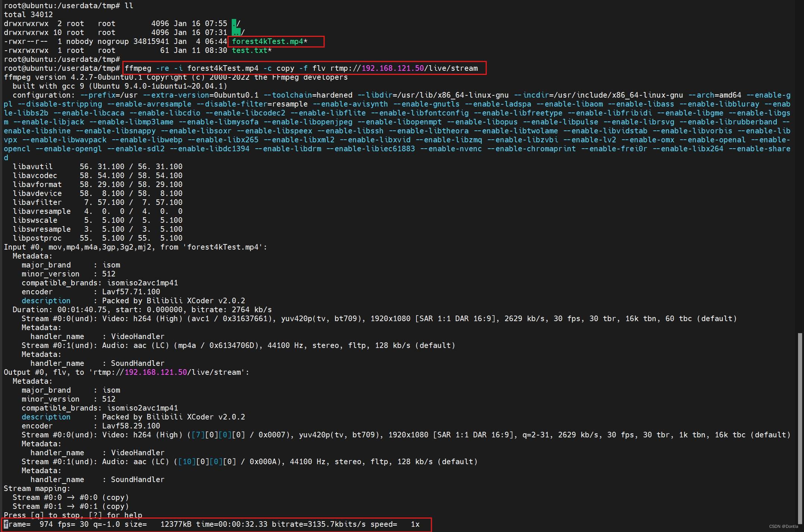Click the 'Stream mapping:' heading
The image size is (804, 532).
click(x=37, y=488)
